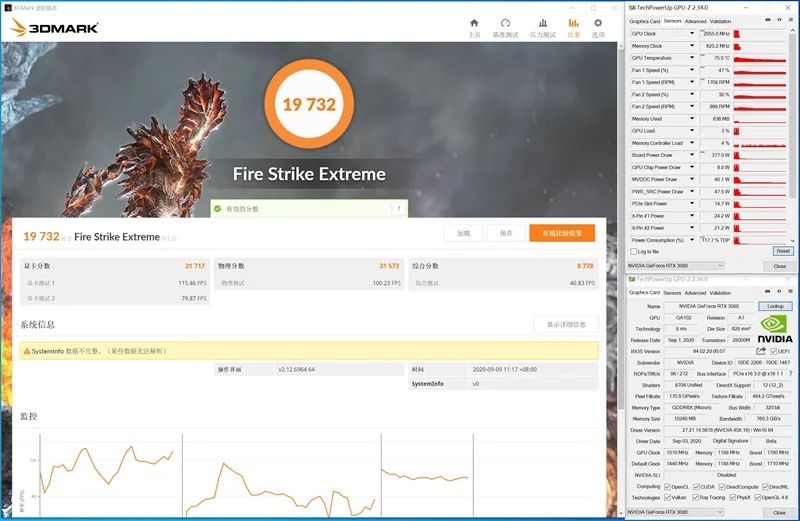This screenshot has width=800, height=521.
Task: Open the Memory Used sensor dropdown arrow
Action: point(692,119)
